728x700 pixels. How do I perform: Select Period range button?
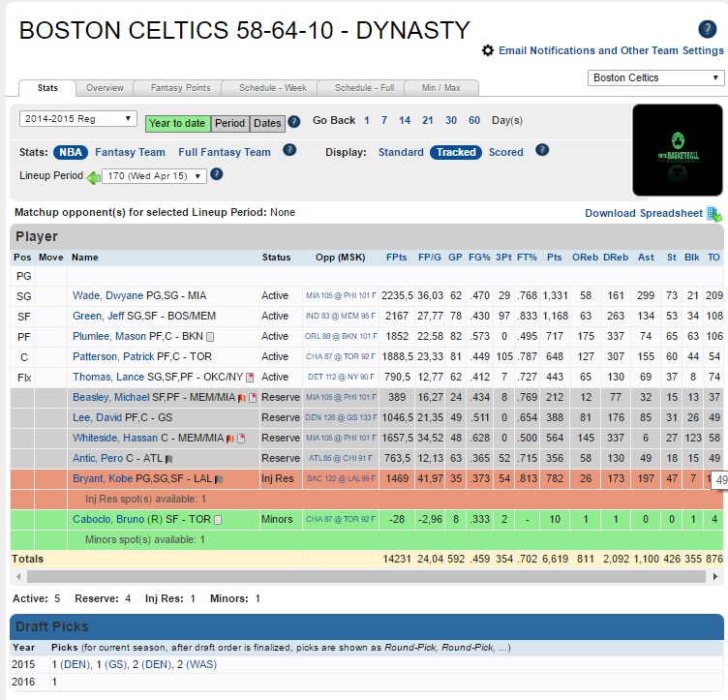(x=229, y=124)
